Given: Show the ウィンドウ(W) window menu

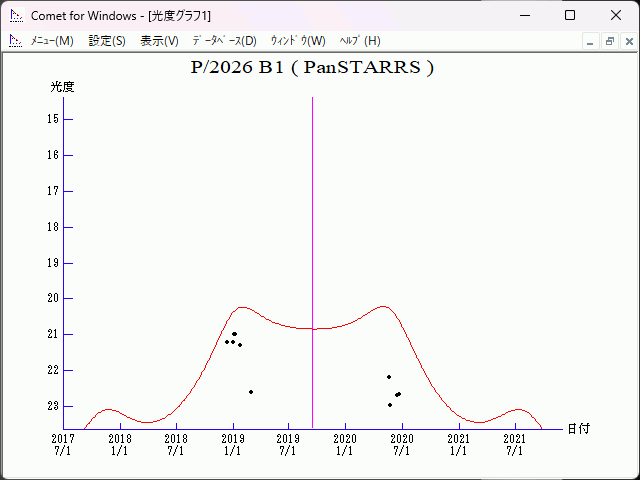Looking at the screenshot, I should [298, 41].
